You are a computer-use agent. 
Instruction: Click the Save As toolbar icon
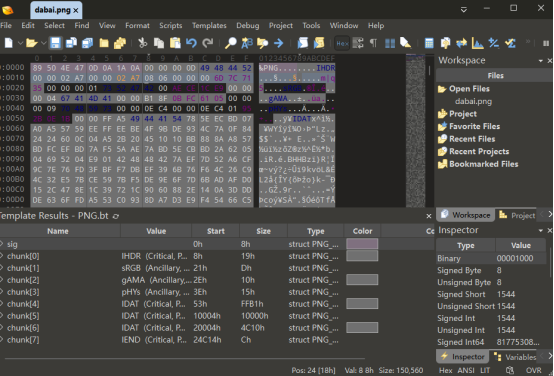[71, 43]
